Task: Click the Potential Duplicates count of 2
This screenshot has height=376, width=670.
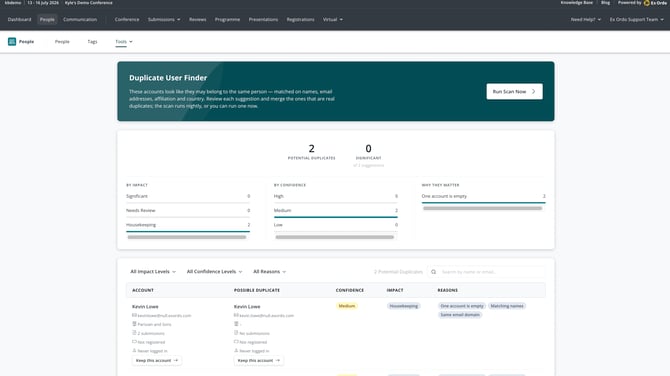Action: (311, 148)
